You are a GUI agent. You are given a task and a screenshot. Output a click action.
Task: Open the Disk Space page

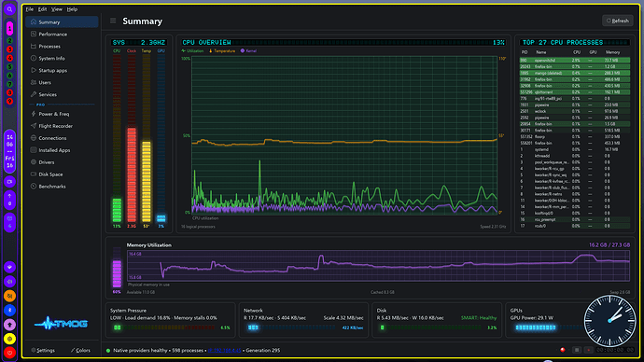point(62,174)
